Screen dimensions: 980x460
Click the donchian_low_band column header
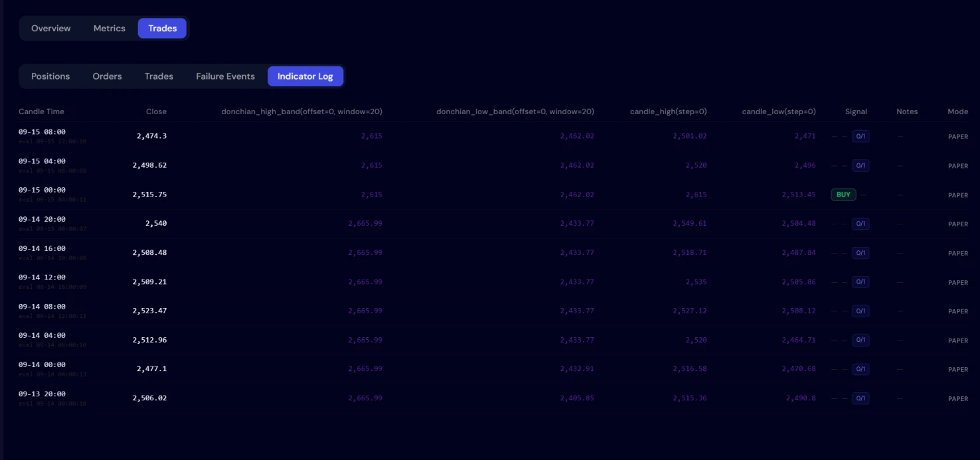pyautogui.click(x=515, y=112)
